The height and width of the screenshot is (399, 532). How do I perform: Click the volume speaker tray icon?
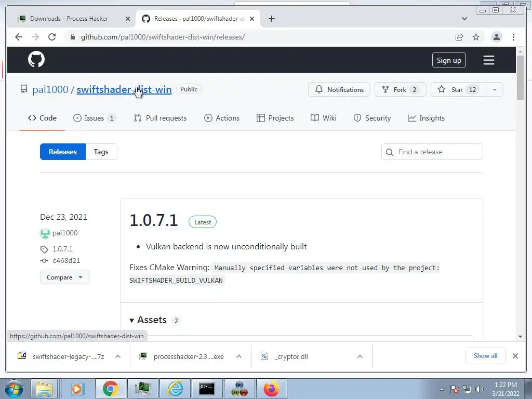pyautogui.click(x=480, y=389)
